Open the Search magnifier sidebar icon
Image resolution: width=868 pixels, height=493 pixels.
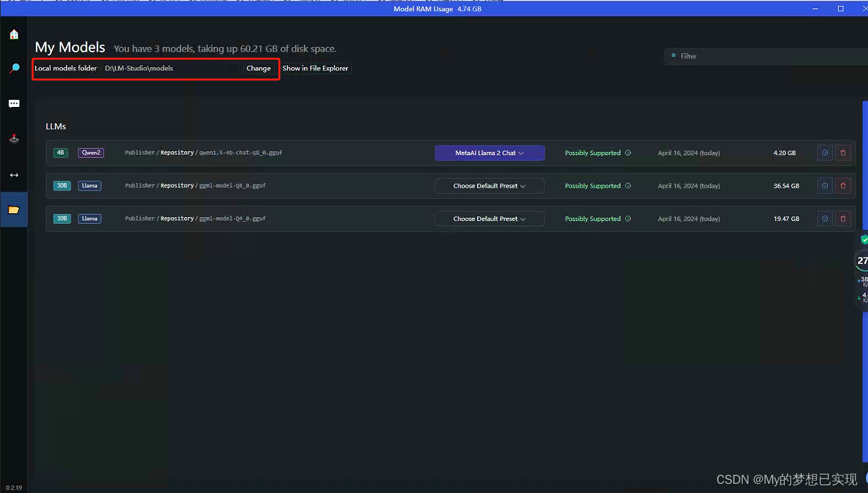click(x=14, y=68)
